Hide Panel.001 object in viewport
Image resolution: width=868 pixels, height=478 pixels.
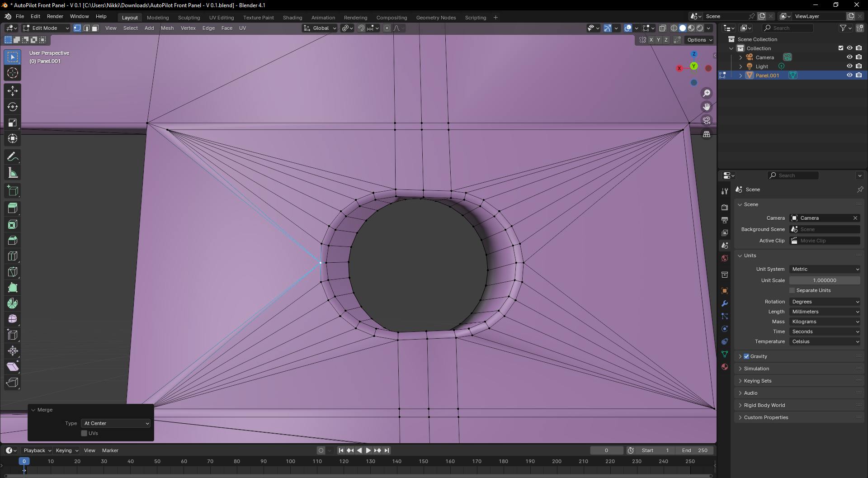[x=849, y=75]
